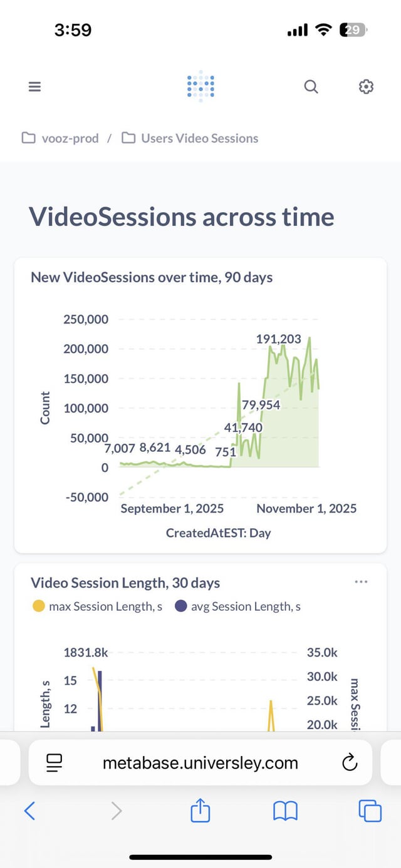The image size is (401, 868).
Task: Click Video Session Length, 30 days title
Action: click(125, 583)
